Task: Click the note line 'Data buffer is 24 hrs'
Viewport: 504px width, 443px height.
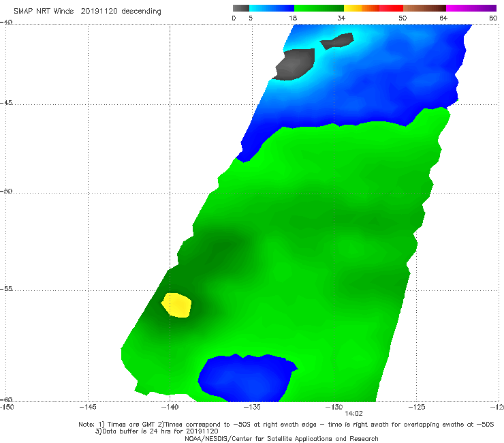Action: point(157,431)
